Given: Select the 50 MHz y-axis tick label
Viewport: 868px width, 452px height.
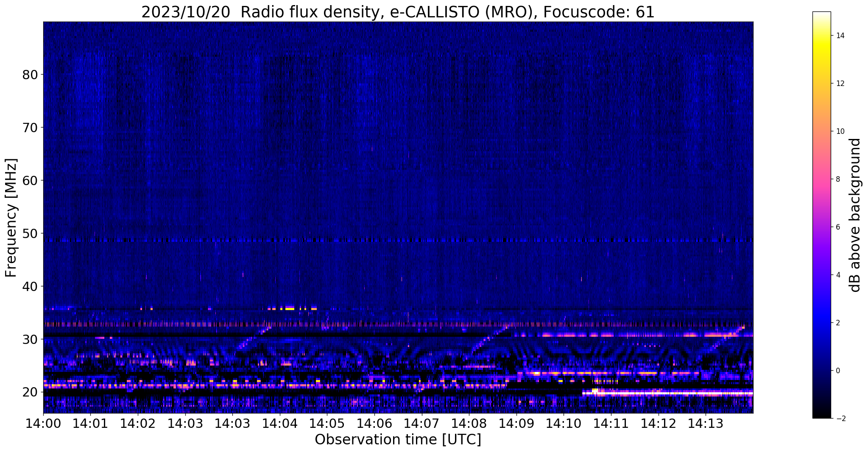Looking at the screenshot, I should click(30, 233).
